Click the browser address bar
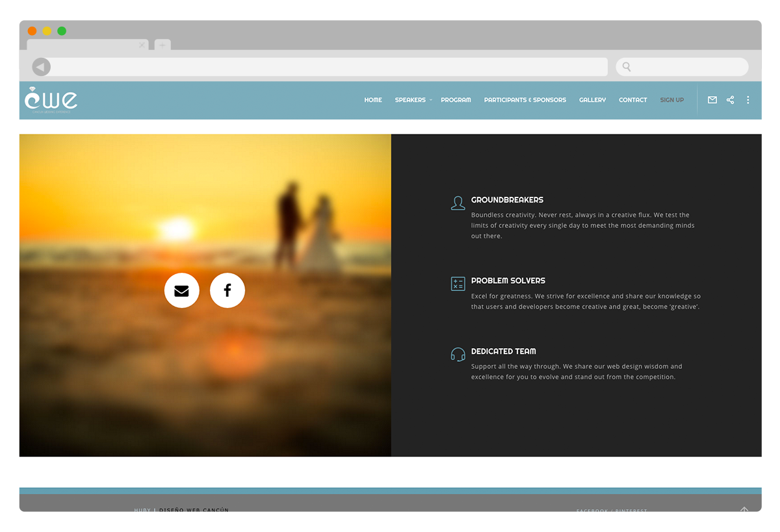The width and height of the screenshot is (780, 532). pyautogui.click(x=329, y=67)
